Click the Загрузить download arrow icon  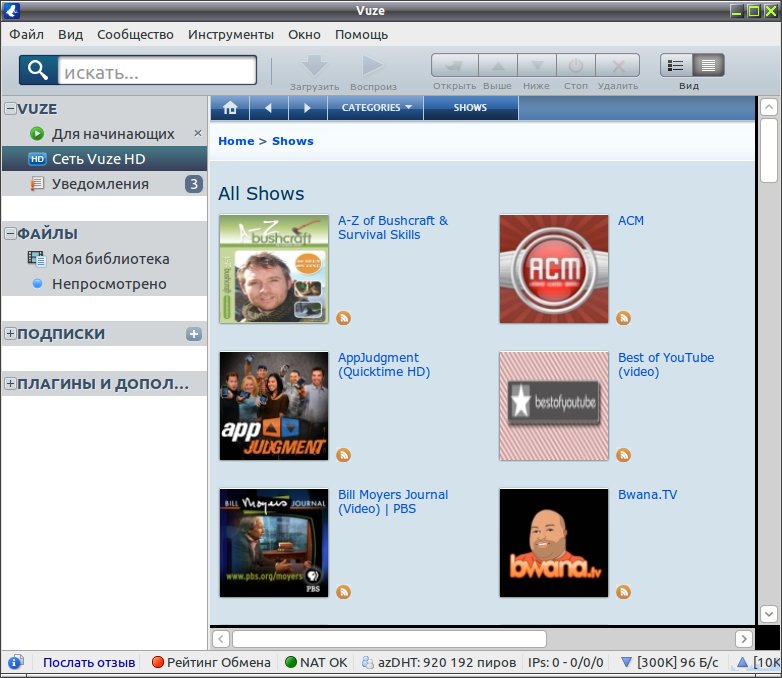(314, 65)
